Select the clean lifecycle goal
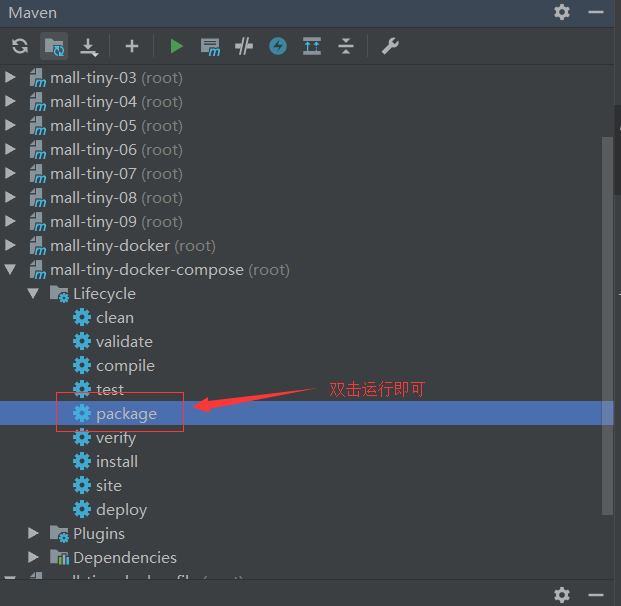 pyautogui.click(x=115, y=318)
